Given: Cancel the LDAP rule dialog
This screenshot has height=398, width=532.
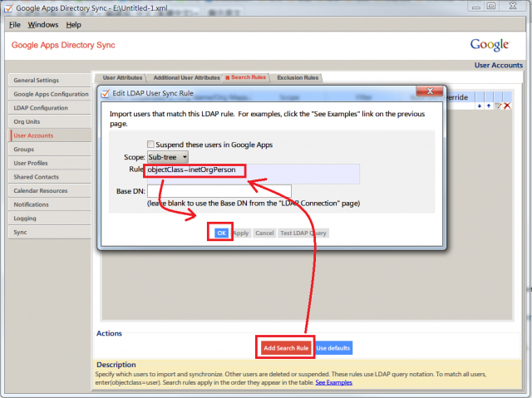Looking at the screenshot, I should coord(264,233).
